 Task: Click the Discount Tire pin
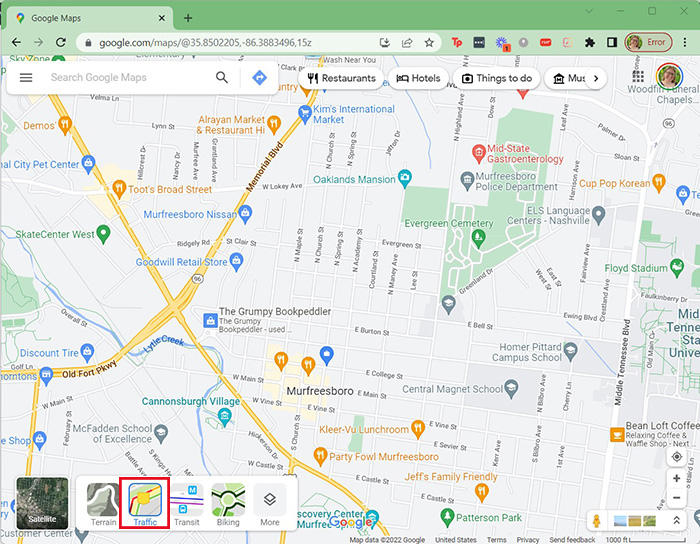88,353
